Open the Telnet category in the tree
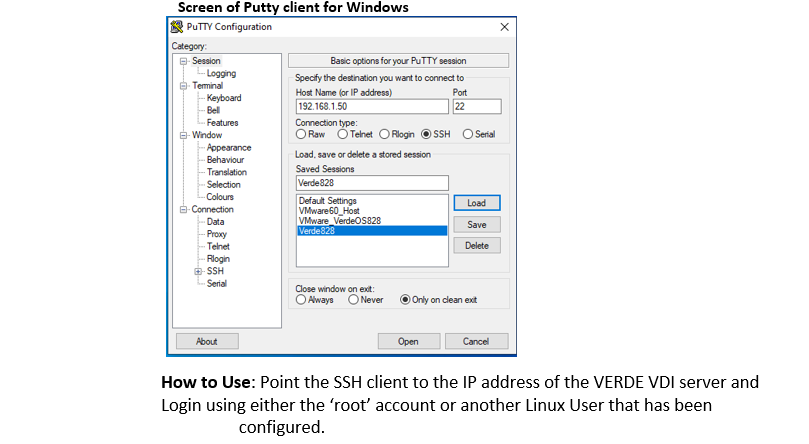This screenshot has width=809, height=444. (x=218, y=246)
